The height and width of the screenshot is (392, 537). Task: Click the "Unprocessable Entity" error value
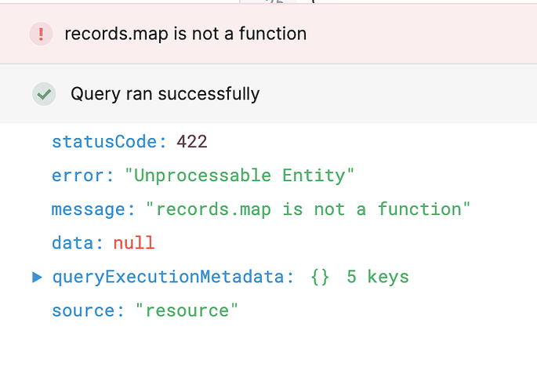pos(239,176)
